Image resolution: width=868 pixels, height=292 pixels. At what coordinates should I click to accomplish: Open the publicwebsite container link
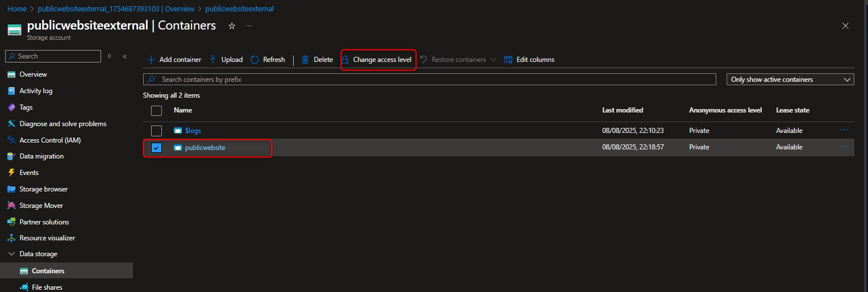205,148
